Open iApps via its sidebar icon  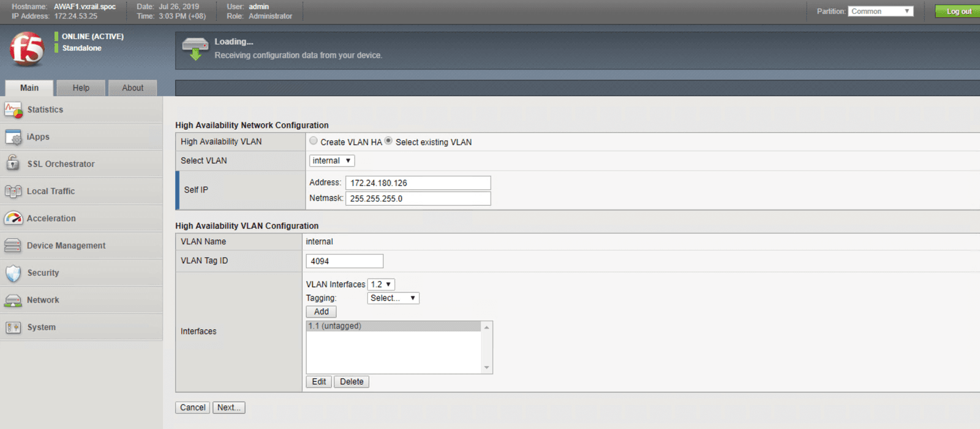[13, 137]
